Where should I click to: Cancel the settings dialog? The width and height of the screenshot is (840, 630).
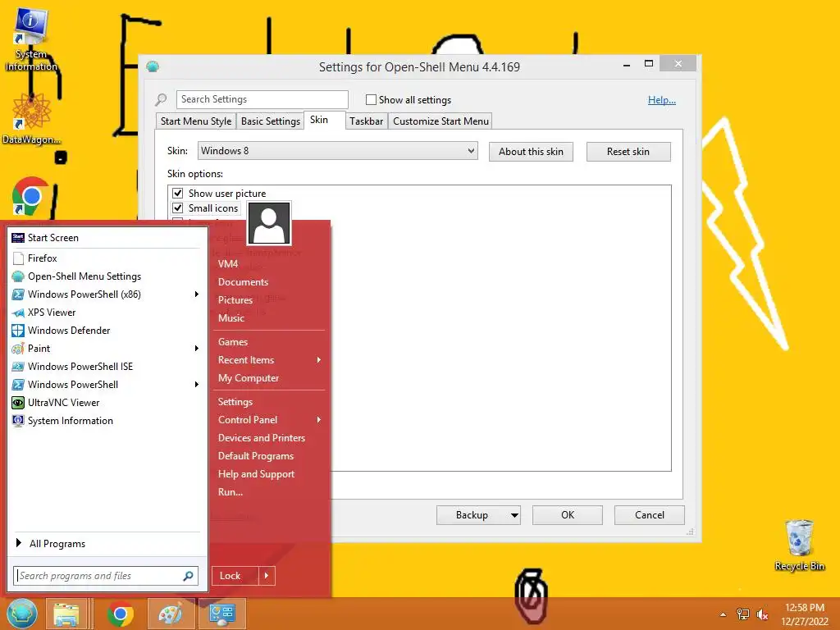650,515
